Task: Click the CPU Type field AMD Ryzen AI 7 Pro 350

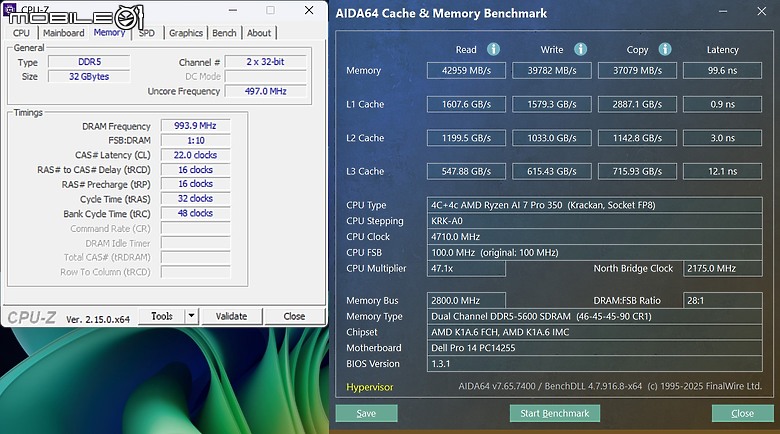Action: (594, 205)
